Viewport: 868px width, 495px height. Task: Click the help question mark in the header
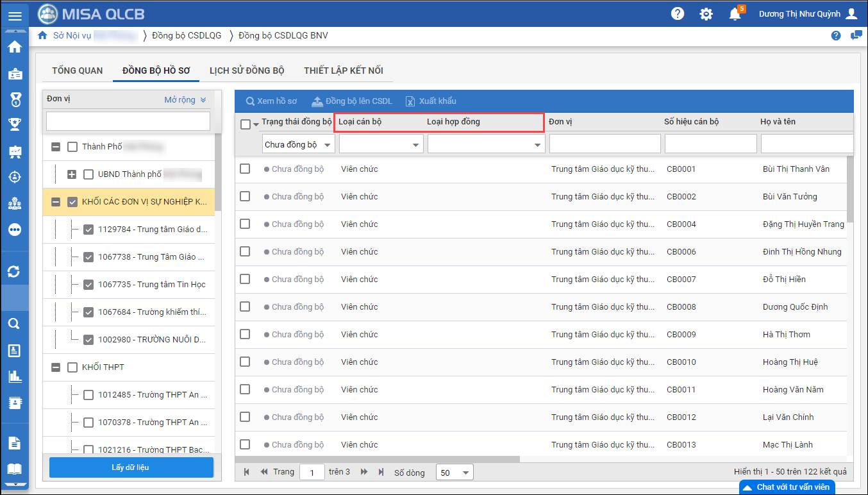(x=677, y=14)
